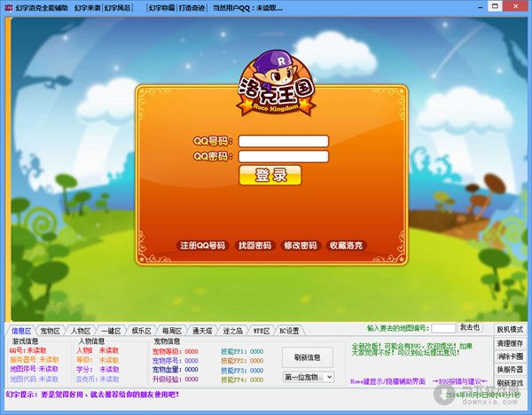532x415 pixels.
Task: Switch to the 每周区 tab
Action: [172, 331]
